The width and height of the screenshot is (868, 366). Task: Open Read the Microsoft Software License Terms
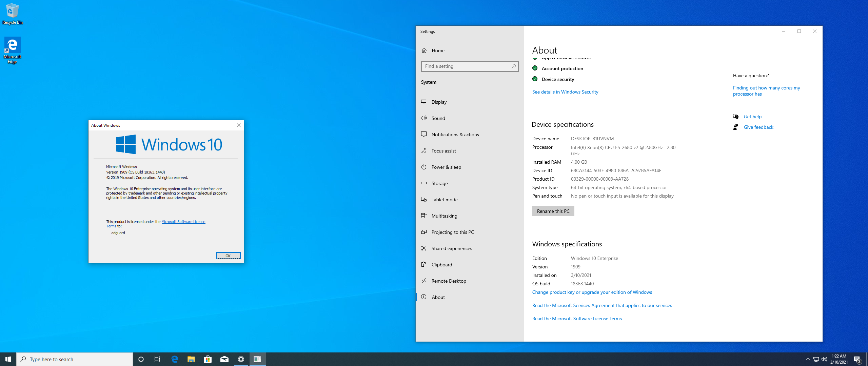tap(577, 319)
